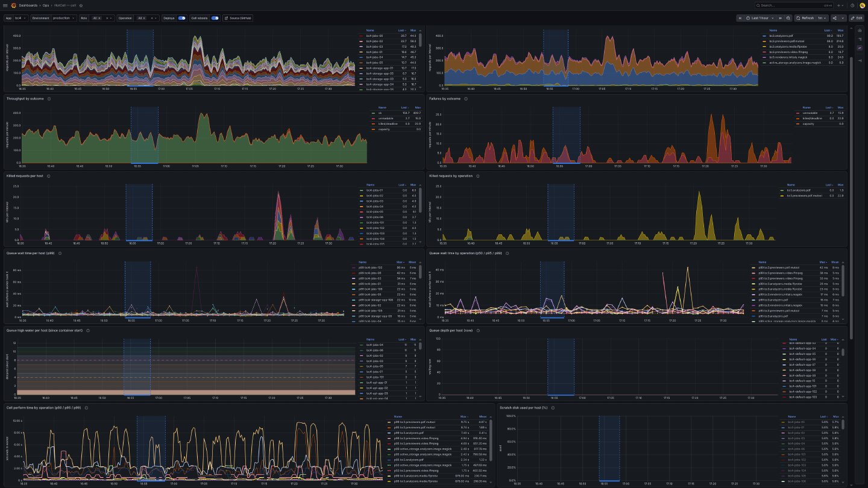This screenshot has height=488, width=868.
Task: Sort Throughput by outcome legend by Max
Action: 417,108
